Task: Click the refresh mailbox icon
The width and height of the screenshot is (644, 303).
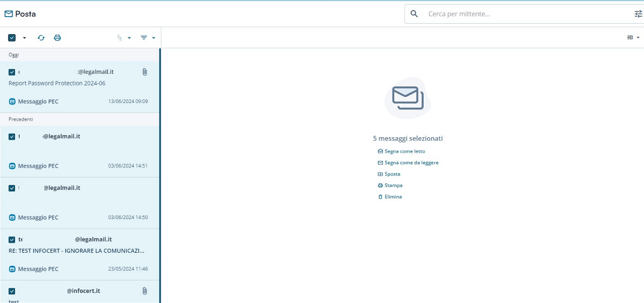Action: [41, 38]
